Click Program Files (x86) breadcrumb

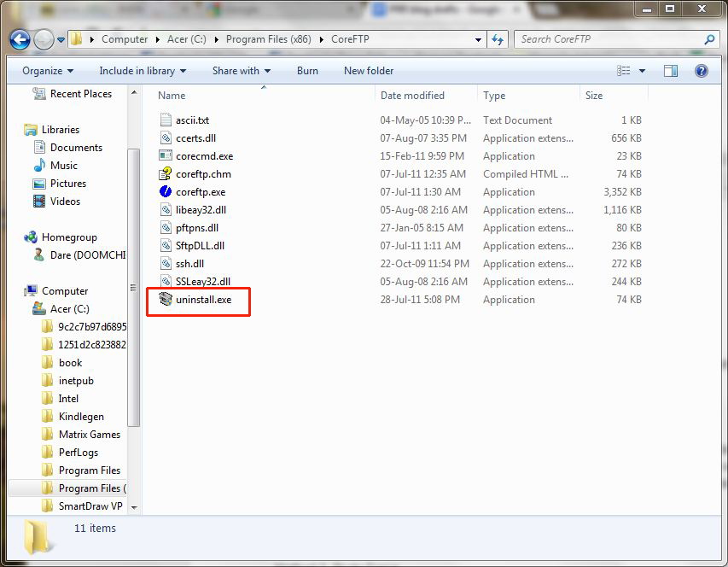268,39
